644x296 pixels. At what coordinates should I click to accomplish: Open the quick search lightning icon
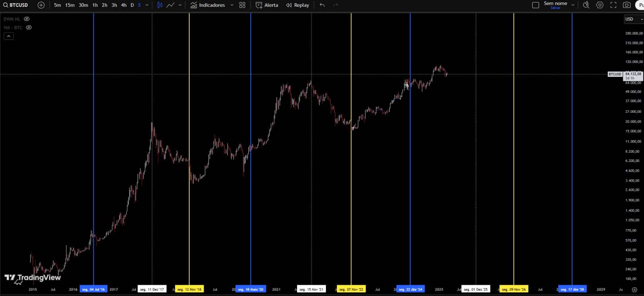click(586, 5)
